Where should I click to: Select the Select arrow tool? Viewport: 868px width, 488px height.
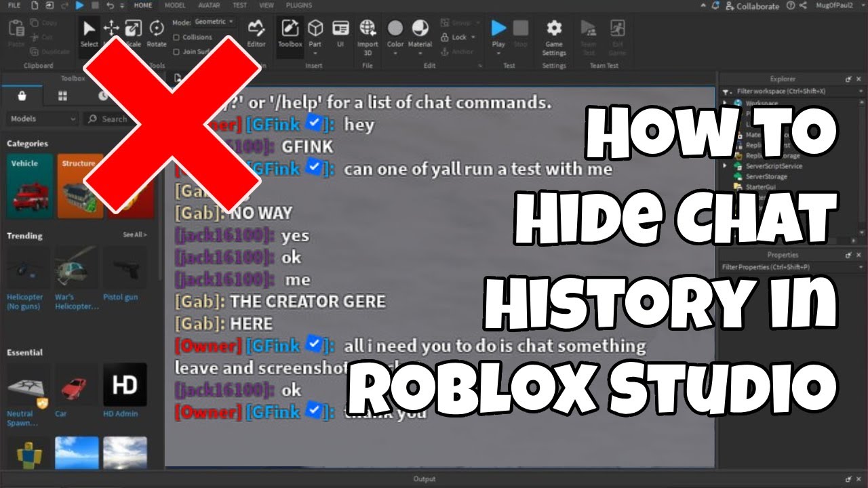point(89,33)
